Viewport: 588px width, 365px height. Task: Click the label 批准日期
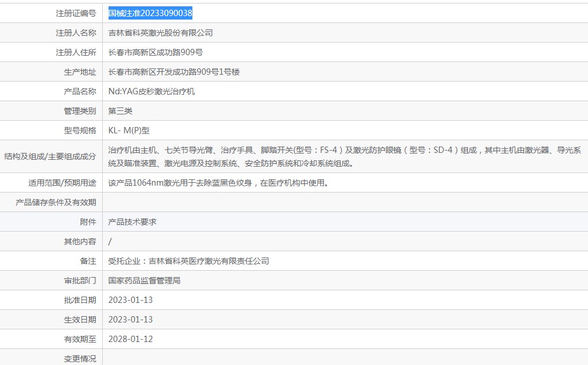point(80,300)
